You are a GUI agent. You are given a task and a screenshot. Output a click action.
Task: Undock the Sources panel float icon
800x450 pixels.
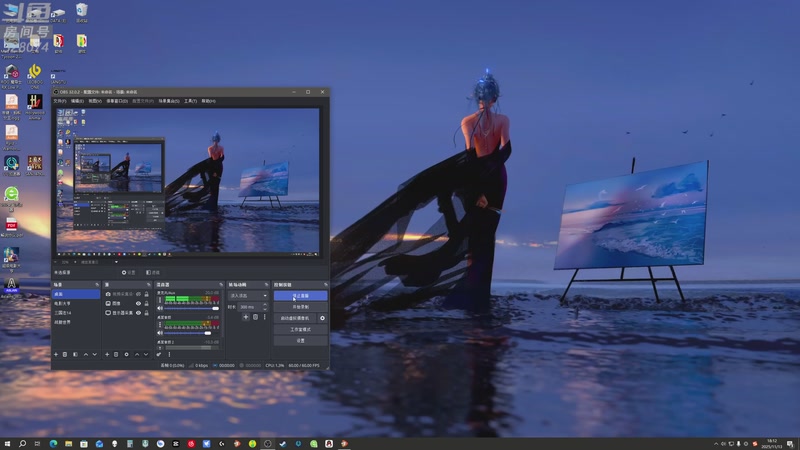(149, 285)
